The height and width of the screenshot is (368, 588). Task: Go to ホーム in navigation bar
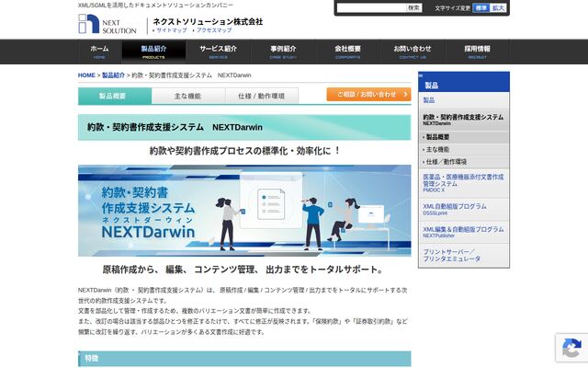point(99,52)
